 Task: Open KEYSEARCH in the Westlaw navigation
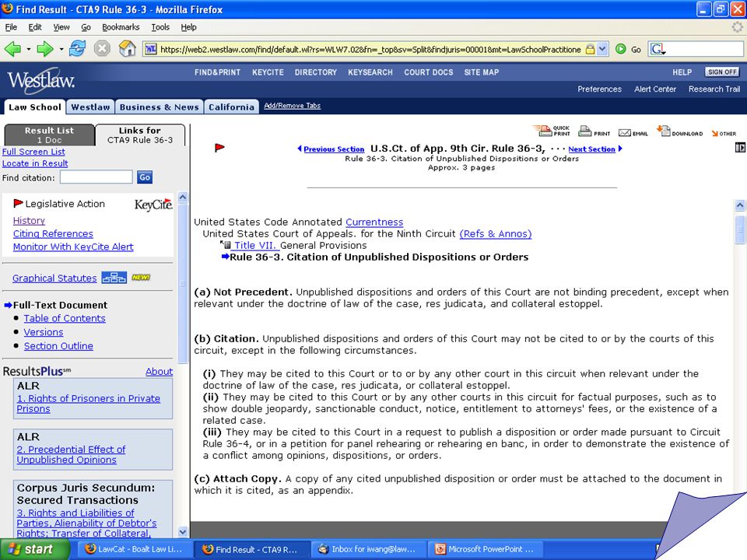pyautogui.click(x=370, y=72)
